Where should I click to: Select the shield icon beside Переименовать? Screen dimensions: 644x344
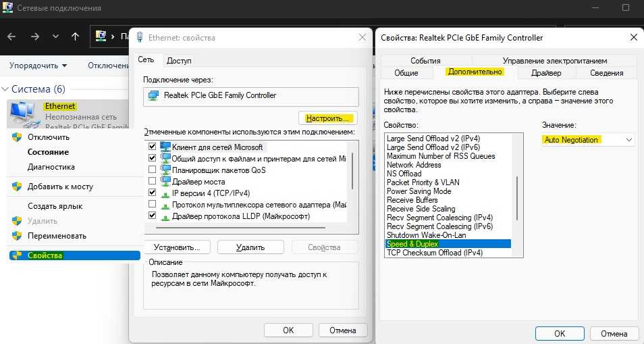[17, 236]
